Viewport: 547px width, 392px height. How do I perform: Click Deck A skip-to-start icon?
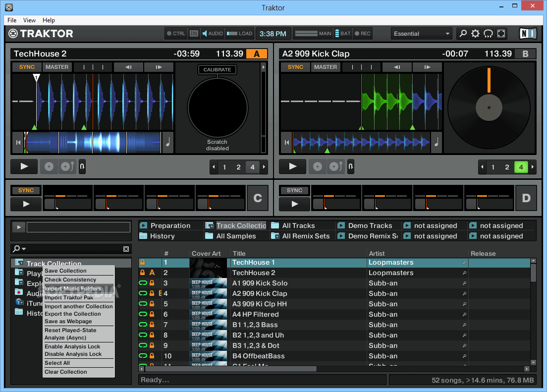[18, 142]
